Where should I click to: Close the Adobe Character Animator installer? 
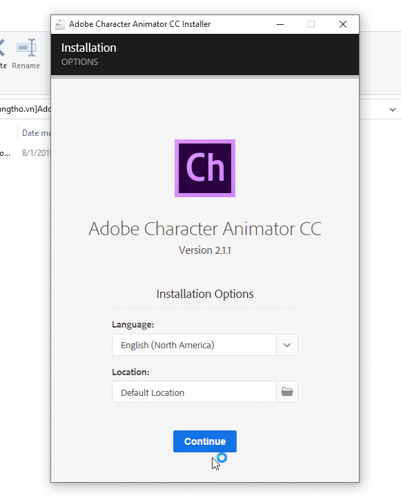[x=343, y=24]
